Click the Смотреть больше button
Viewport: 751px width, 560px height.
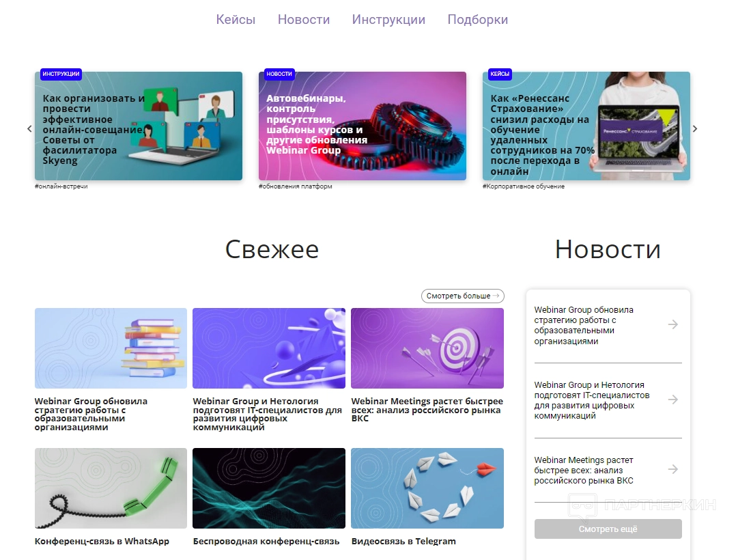click(x=463, y=296)
